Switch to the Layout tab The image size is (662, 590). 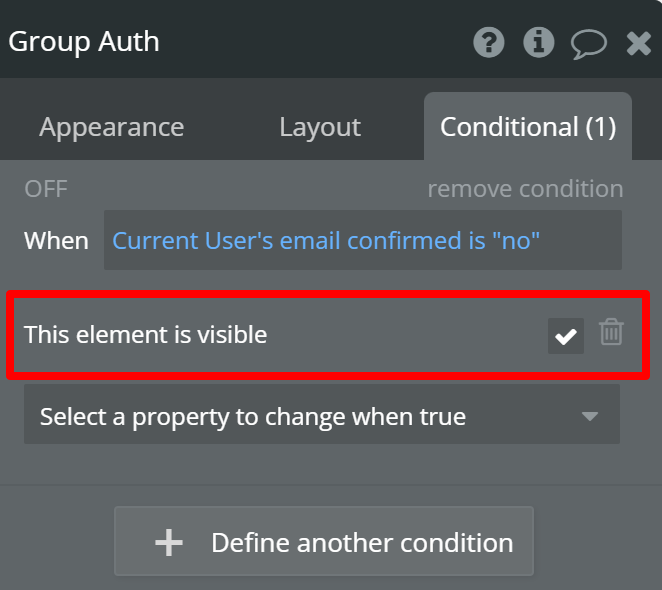tap(320, 127)
